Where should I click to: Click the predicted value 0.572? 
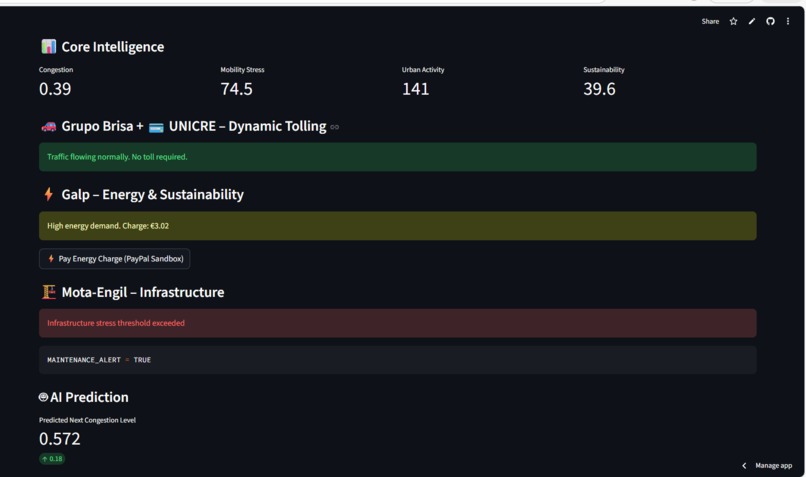60,439
